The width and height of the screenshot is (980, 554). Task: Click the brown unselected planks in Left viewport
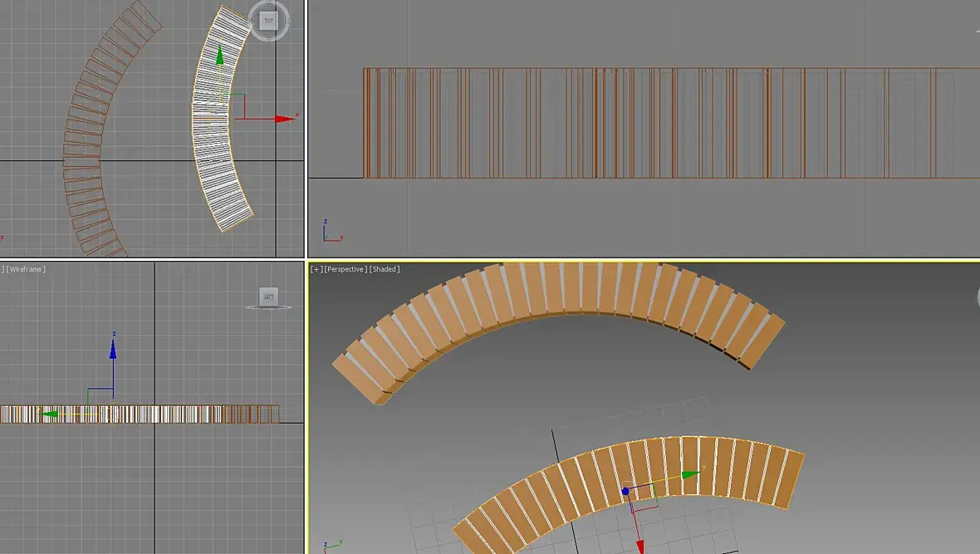pyautogui.click(x=251, y=414)
